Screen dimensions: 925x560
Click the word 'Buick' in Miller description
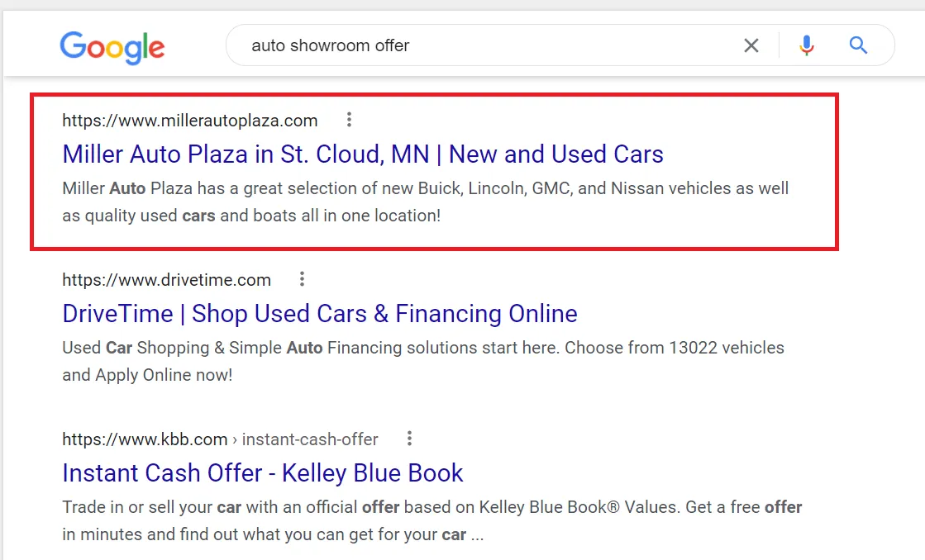click(x=439, y=188)
